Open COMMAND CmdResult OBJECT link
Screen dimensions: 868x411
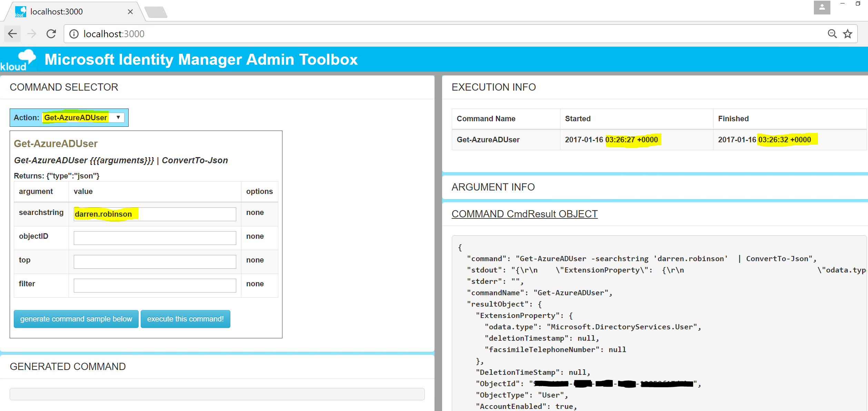point(524,214)
